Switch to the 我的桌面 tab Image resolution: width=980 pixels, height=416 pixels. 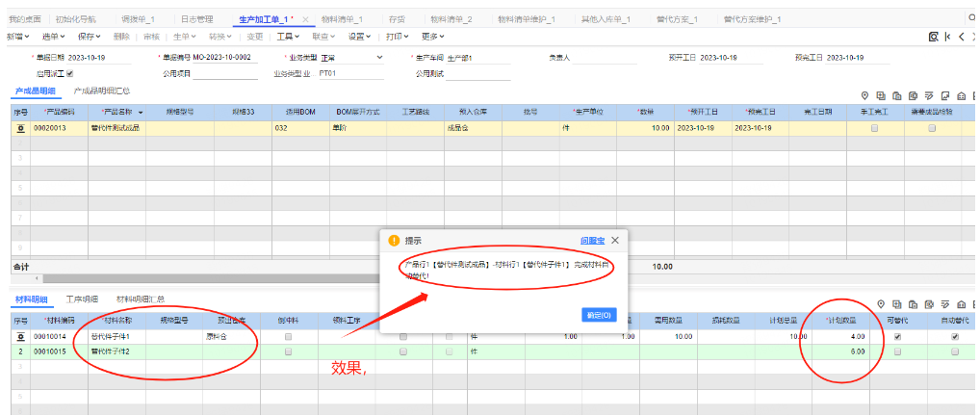pyautogui.click(x=24, y=20)
